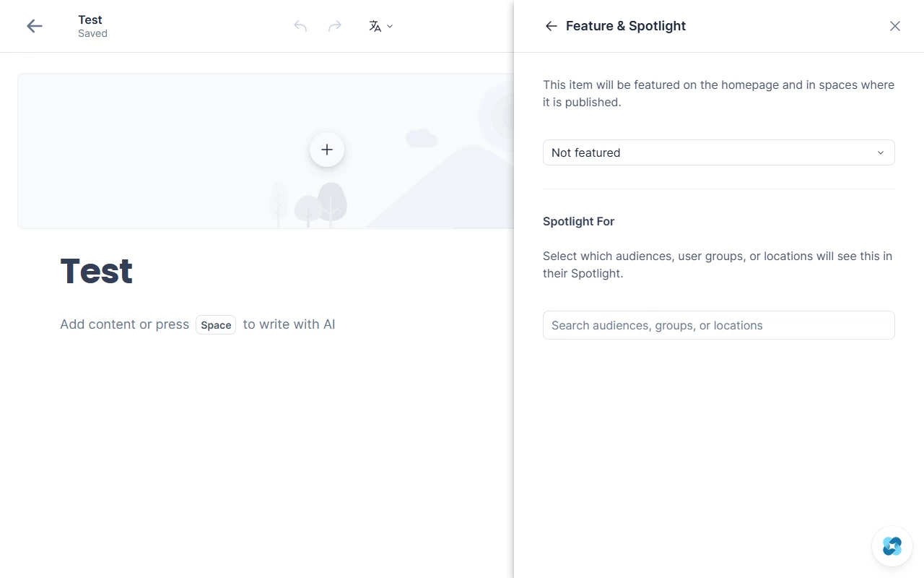
Task: Go back using the editor's left arrow
Action: pos(35,26)
